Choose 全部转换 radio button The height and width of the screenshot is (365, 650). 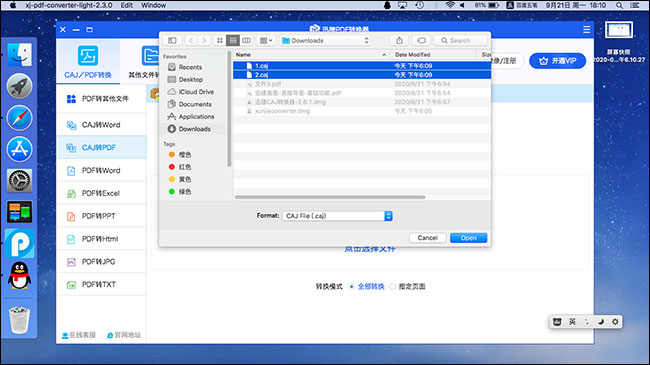pos(352,287)
